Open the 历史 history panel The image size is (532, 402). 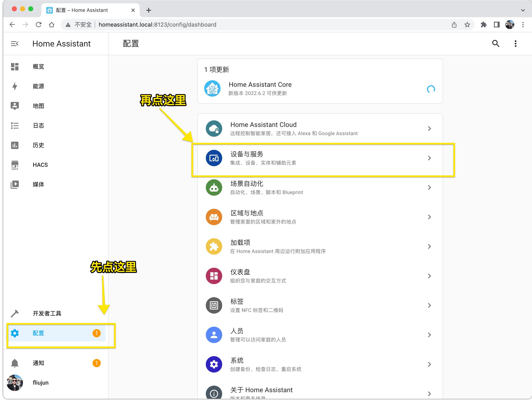[x=38, y=145]
